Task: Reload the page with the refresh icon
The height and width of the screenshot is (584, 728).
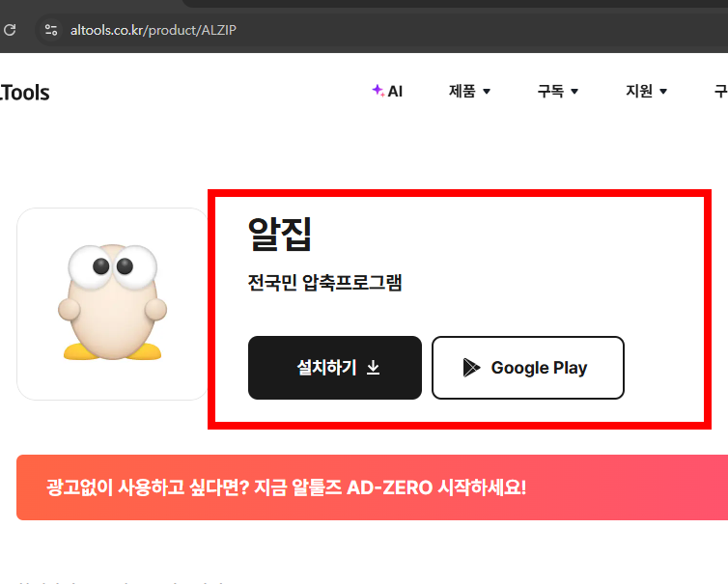Action: [10, 30]
